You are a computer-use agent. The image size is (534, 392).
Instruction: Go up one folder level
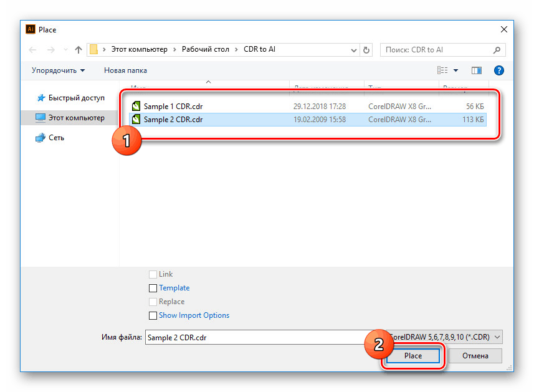click(x=79, y=50)
